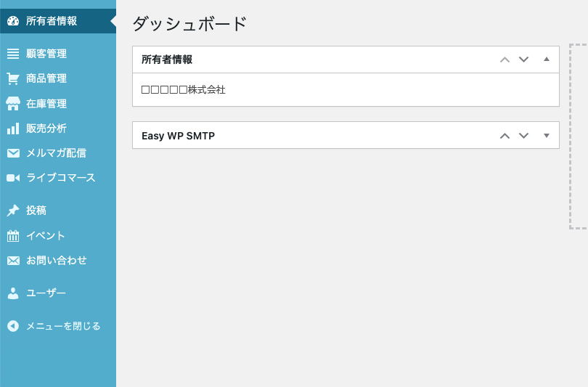Open the お問い合わせ menu item

click(57, 260)
